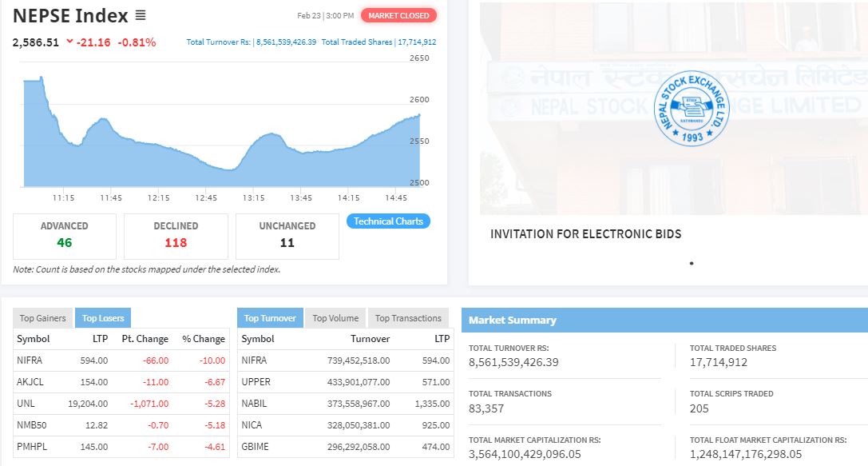
Task: Click NMB50's LTP value 12.82
Action: coord(97,425)
